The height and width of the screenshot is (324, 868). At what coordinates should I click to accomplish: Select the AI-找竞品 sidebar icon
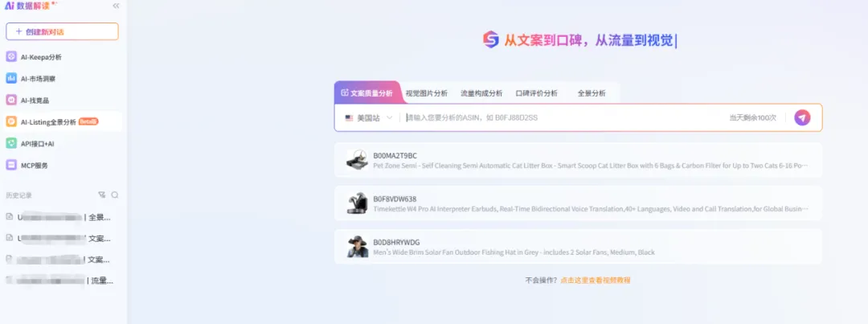point(11,100)
